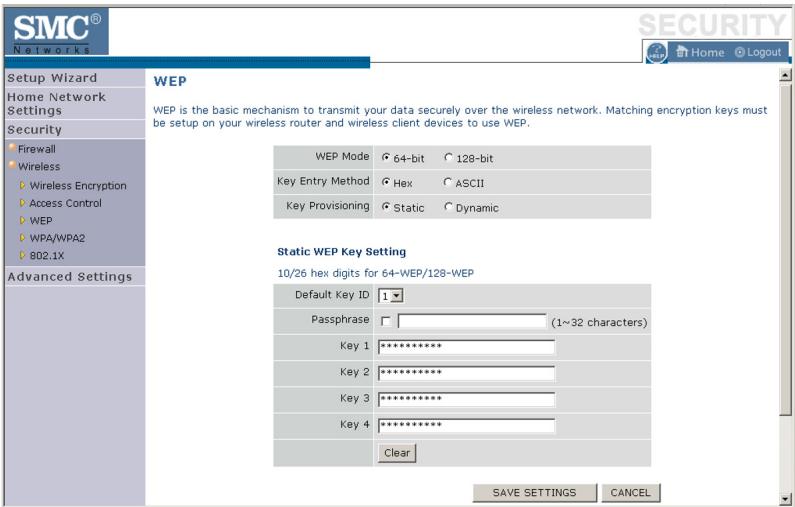Click the CANCEL button
Screen dimensions: 795x507
[x=631, y=493]
